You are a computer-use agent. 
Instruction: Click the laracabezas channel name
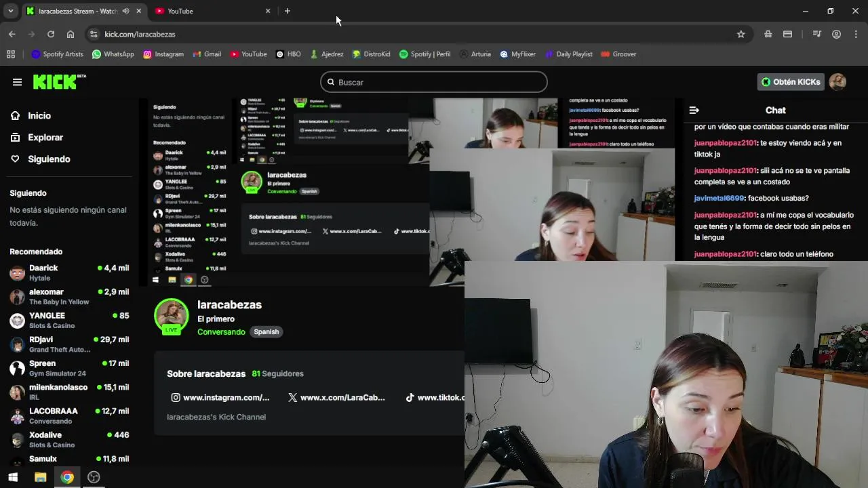click(x=229, y=305)
